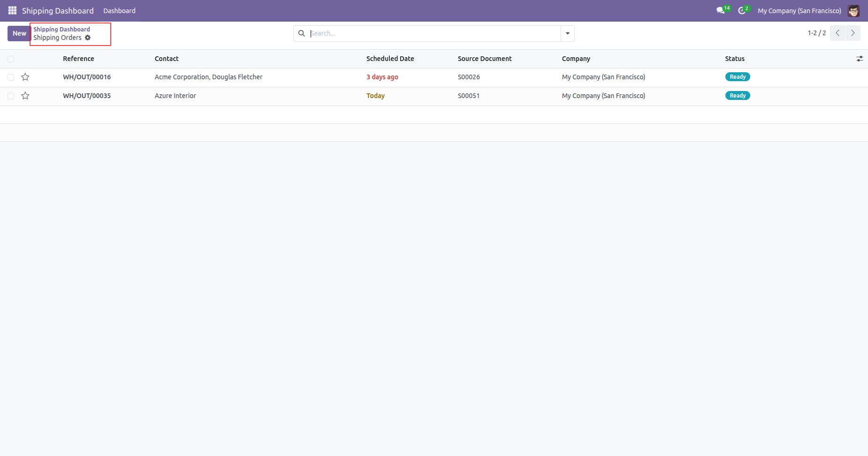Open the apps grid home menu
Screen dimensions: 868x456
click(x=12, y=10)
